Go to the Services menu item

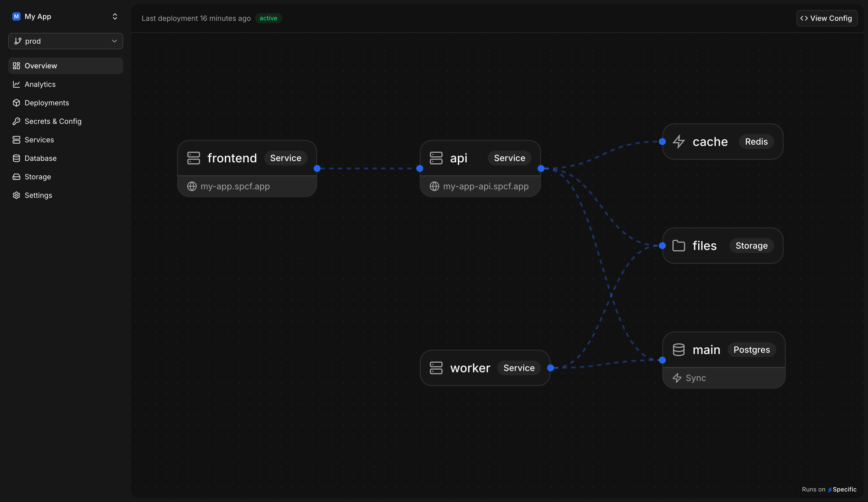(x=39, y=140)
